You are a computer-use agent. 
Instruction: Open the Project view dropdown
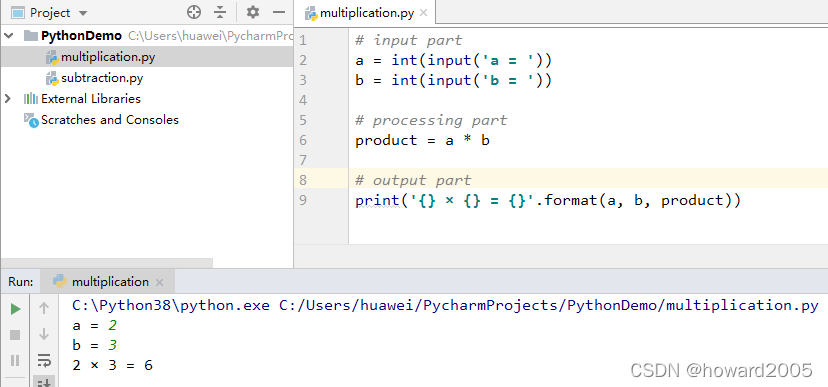tap(83, 13)
